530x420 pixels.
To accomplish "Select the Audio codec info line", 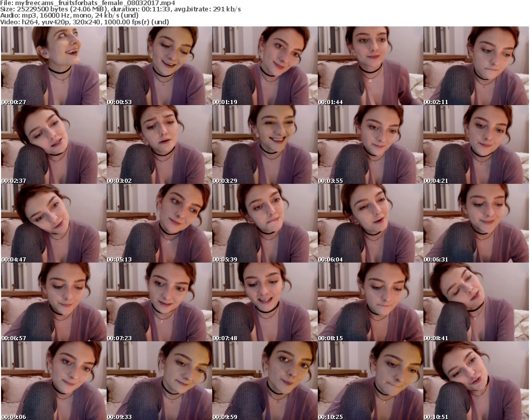I will click(70, 16).
